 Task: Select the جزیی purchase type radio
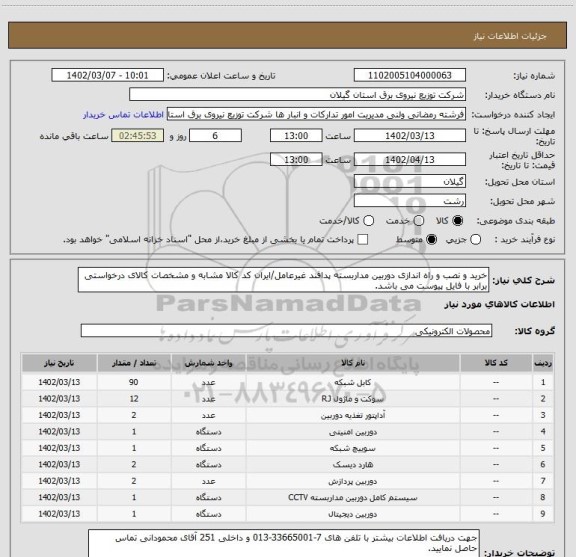point(475,240)
